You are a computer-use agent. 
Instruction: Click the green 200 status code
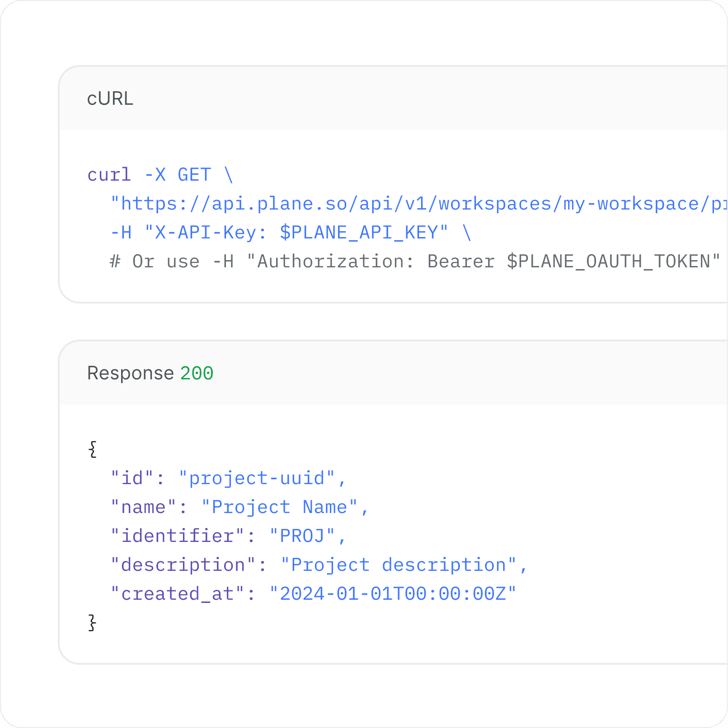pos(197,373)
